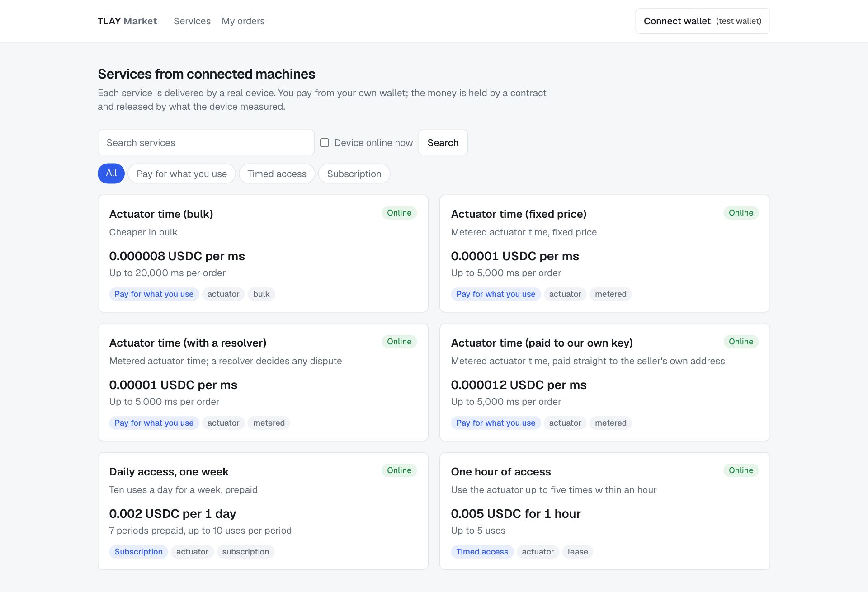Screen dimensions: 868x592
Task: Open the One hour of access card title
Action: coord(501,471)
